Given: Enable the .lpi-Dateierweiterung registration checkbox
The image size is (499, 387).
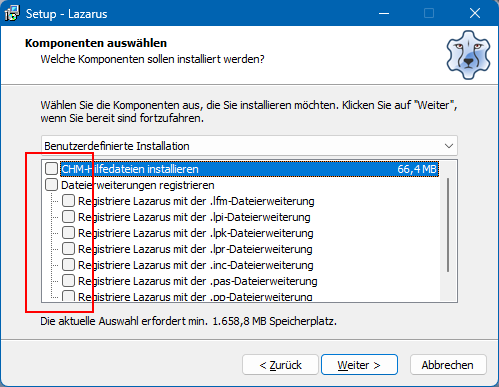Looking at the screenshot, I should [68, 217].
